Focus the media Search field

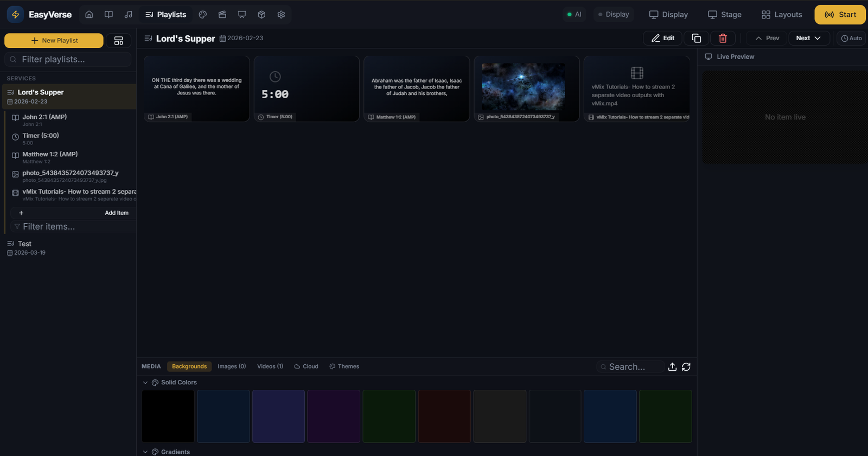630,367
